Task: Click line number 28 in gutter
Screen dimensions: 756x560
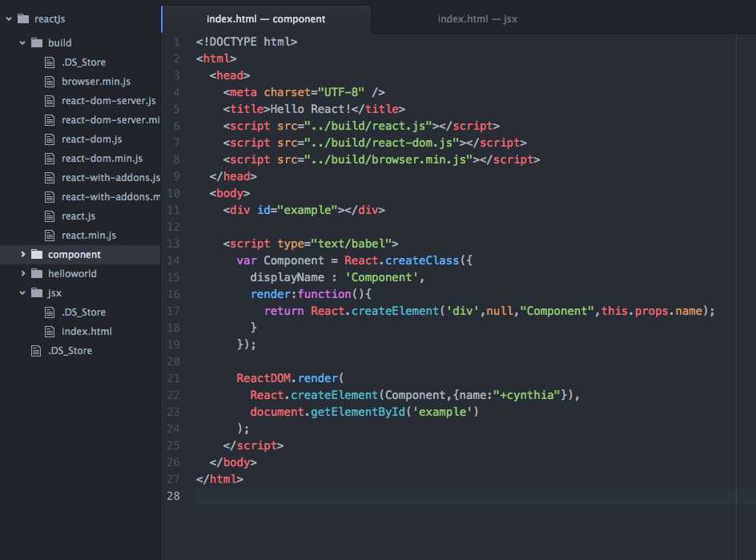Action: pyautogui.click(x=173, y=496)
